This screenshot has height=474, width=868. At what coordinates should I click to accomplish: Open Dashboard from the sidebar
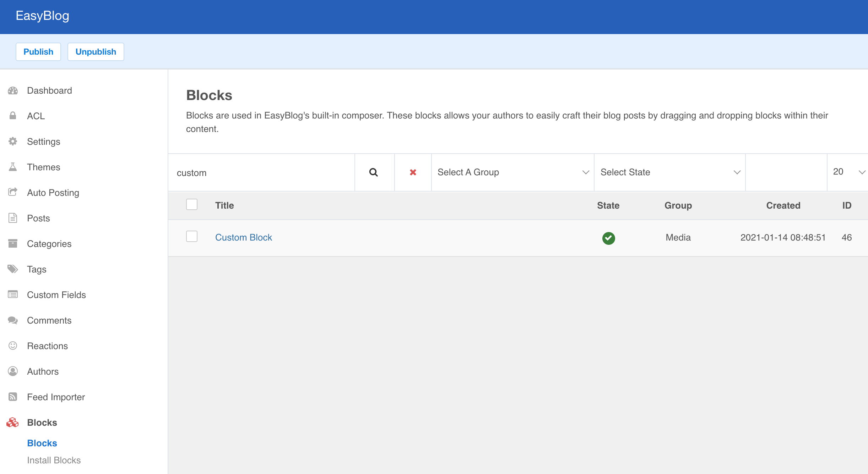[49, 90]
